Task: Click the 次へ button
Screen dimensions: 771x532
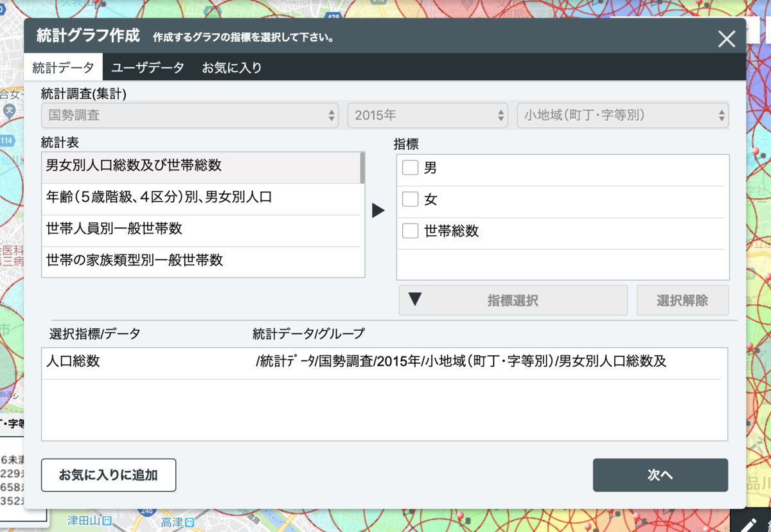Action: (x=660, y=475)
